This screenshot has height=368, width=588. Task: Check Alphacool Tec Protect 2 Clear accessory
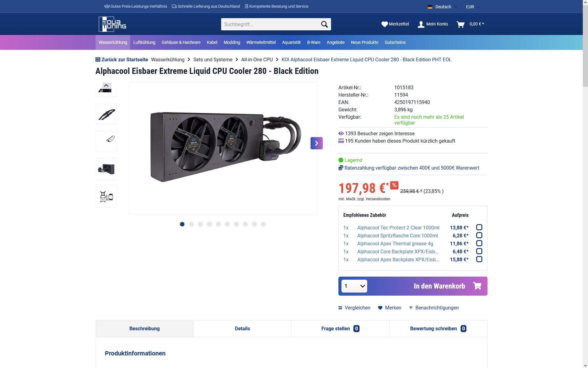point(479,227)
